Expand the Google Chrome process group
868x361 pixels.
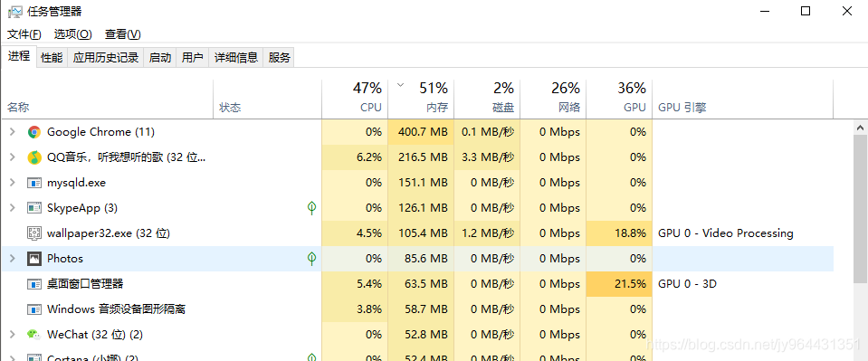tap(12, 132)
